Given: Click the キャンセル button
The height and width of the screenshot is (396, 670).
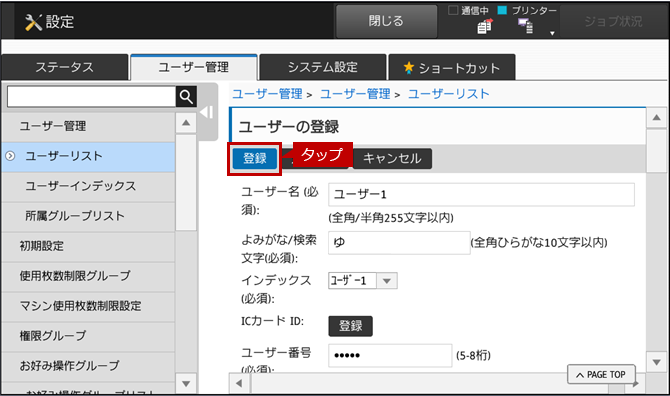Looking at the screenshot, I should [392, 158].
